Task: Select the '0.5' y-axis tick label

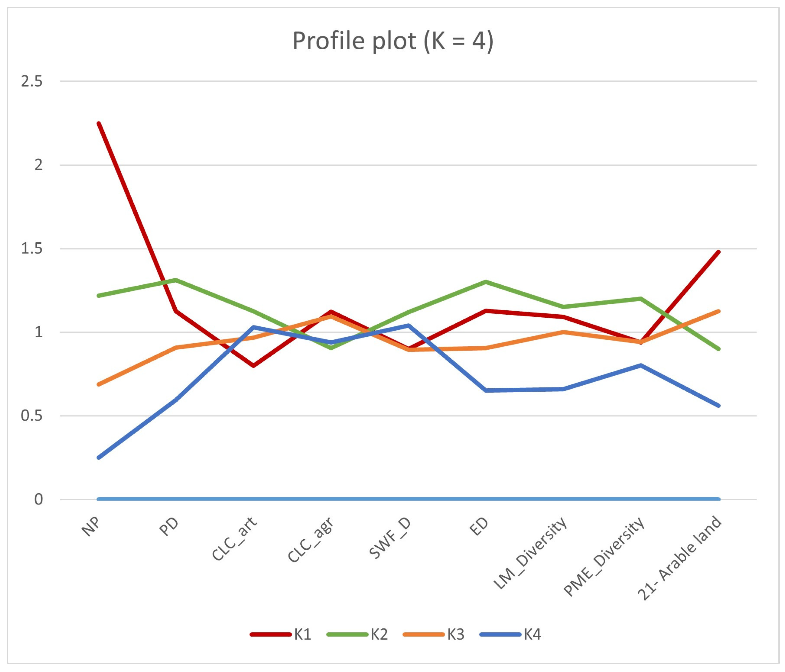Action: click(x=32, y=416)
